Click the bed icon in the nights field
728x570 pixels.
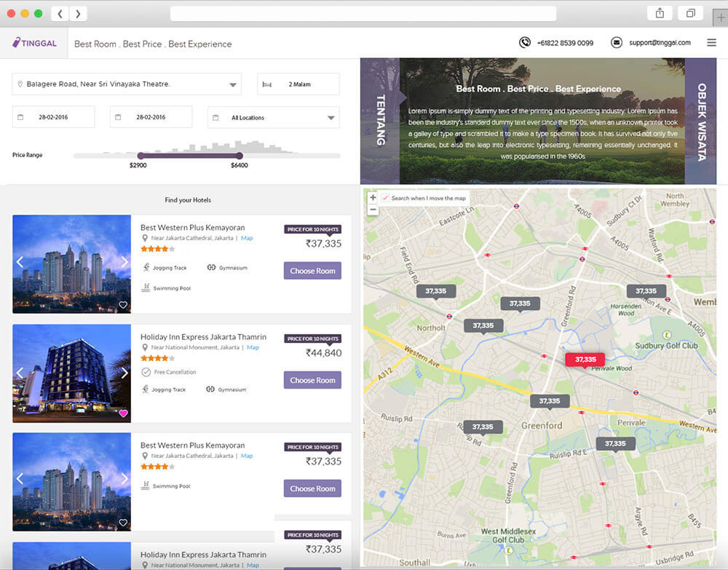[x=267, y=84]
